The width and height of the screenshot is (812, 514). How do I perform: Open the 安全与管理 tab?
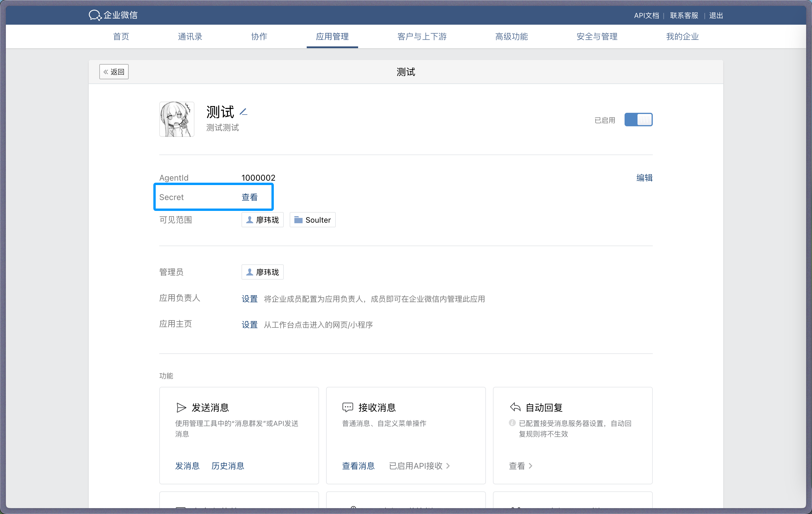point(597,36)
